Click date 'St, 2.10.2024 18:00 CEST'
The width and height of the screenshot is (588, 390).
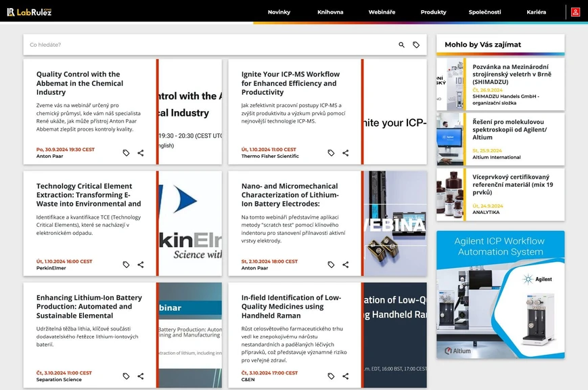coord(269,261)
